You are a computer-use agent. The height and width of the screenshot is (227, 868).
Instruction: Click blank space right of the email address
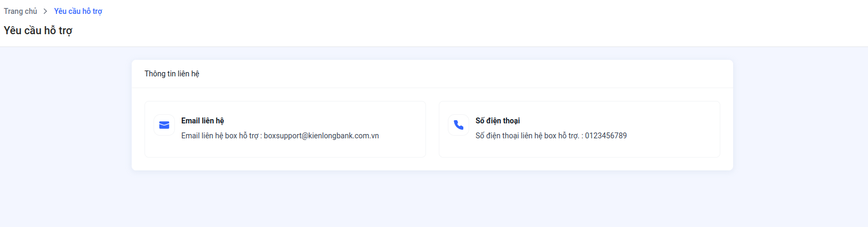point(403,136)
